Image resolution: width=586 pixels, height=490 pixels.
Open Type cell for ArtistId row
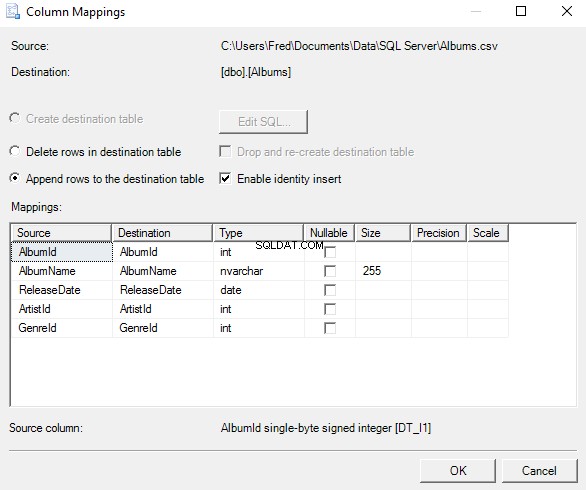259,309
